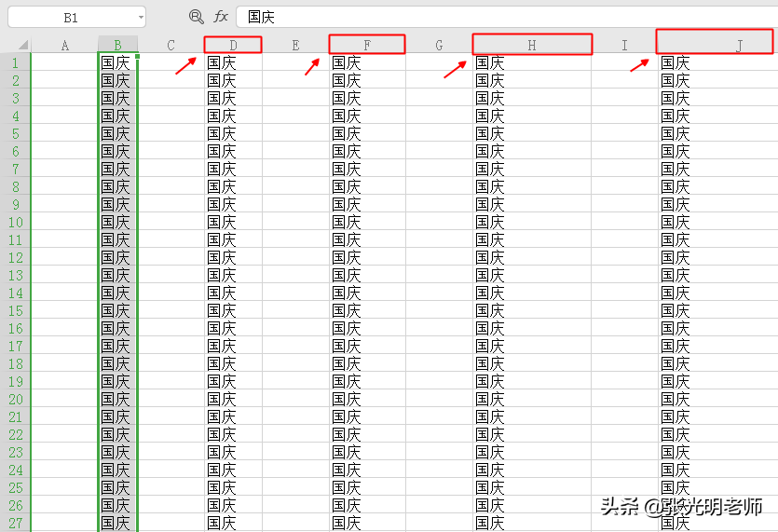Viewport: 778px width, 532px height.
Task: Select column C header
Action: (x=171, y=45)
